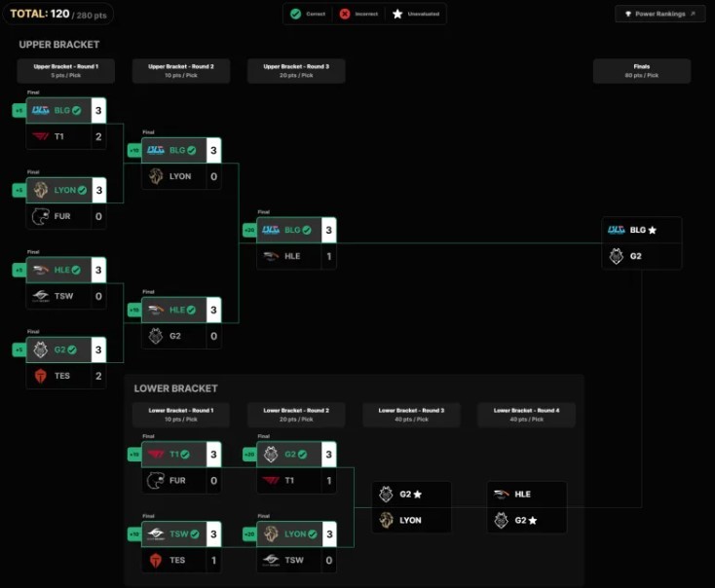
Task: Select the Finals column header
Action: (x=642, y=71)
